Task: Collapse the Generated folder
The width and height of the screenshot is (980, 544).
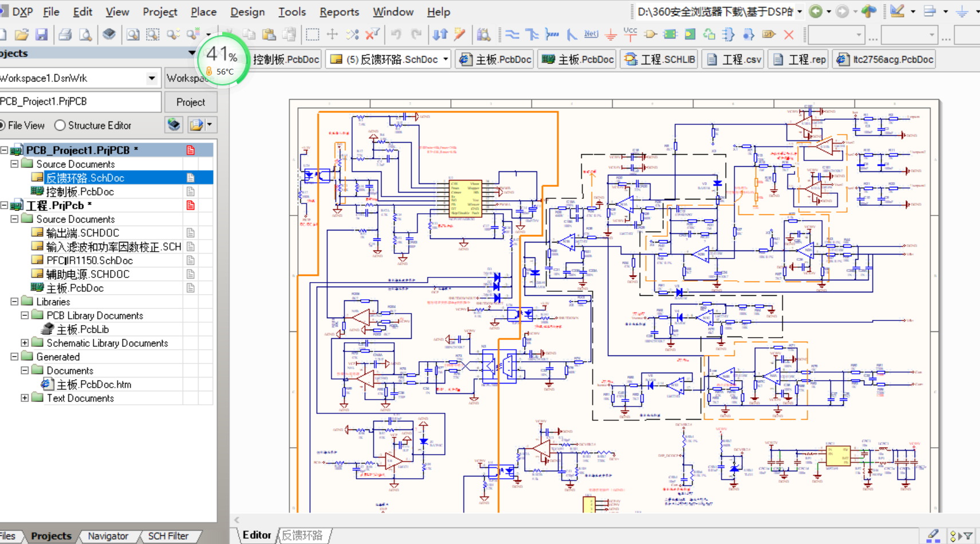Action: (14, 357)
